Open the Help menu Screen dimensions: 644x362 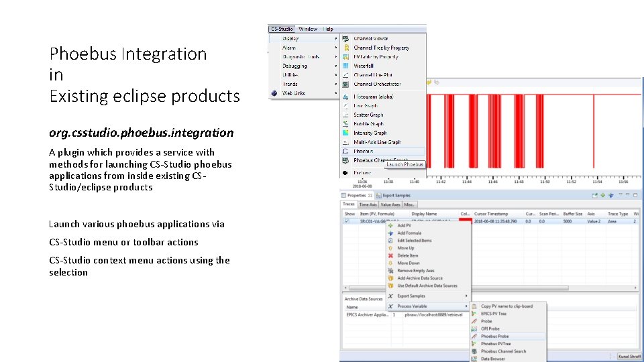(328, 29)
